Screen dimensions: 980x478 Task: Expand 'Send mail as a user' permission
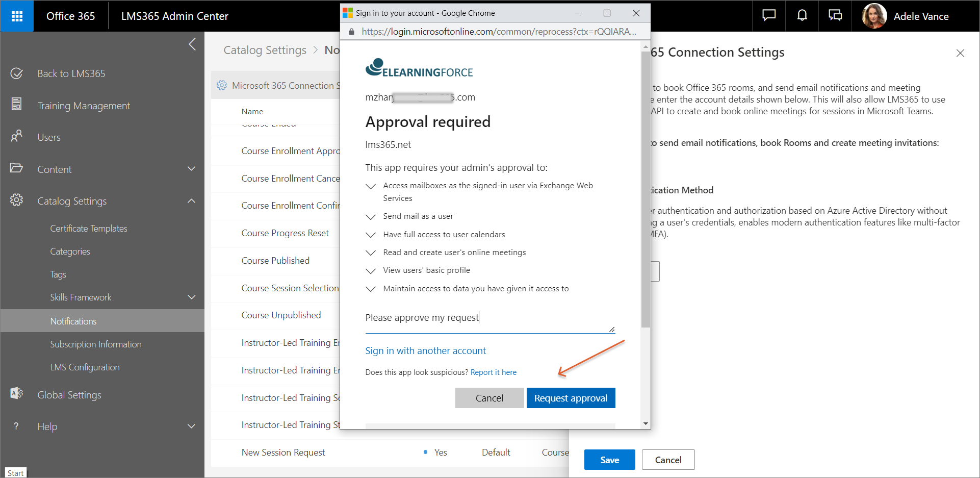[371, 217]
